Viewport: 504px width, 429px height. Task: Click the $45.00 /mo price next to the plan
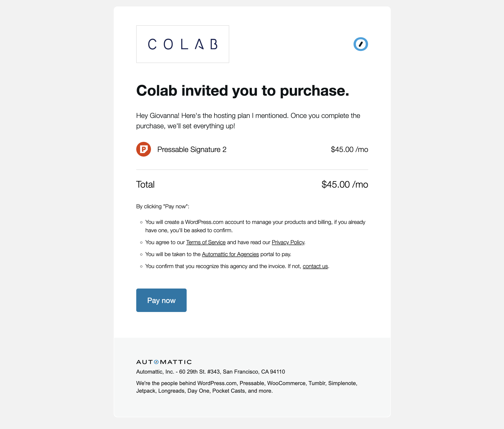click(350, 149)
